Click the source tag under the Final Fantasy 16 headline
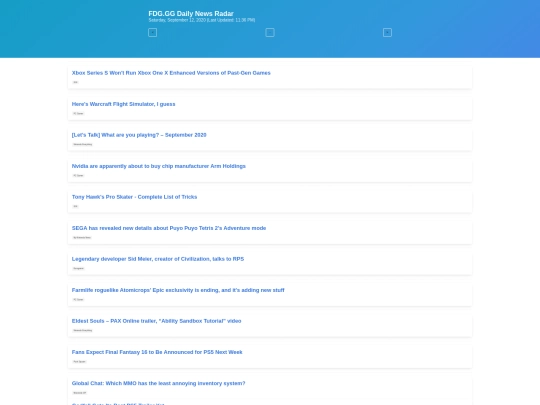 click(80, 362)
